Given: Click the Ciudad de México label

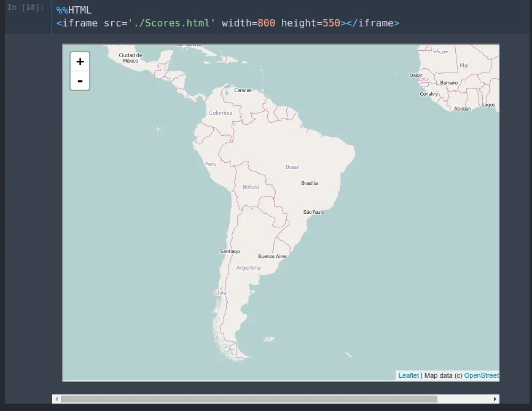Looking at the screenshot, I should [130, 58].
